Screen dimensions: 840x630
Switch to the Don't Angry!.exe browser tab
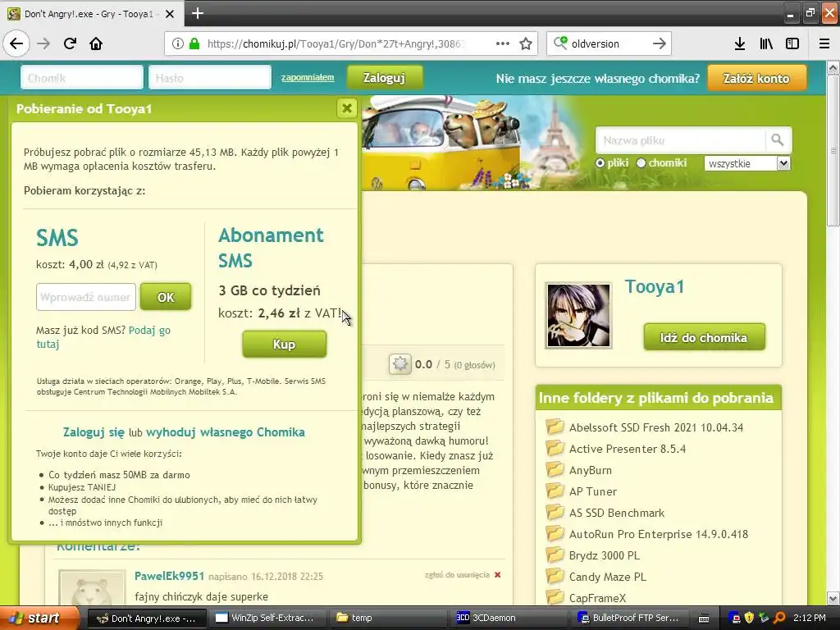pos(91,14)
